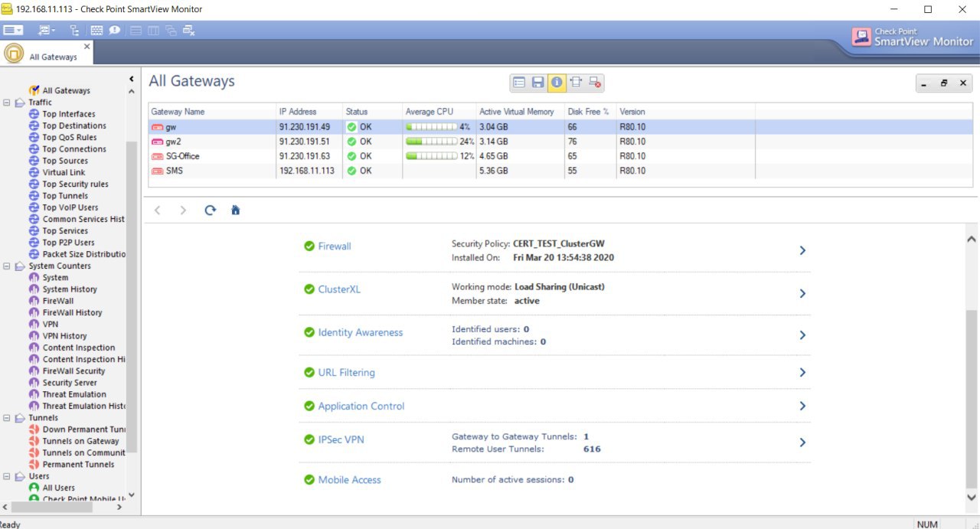
Task: Collapse the Traffic tree node
Action: tap(7, 103)
